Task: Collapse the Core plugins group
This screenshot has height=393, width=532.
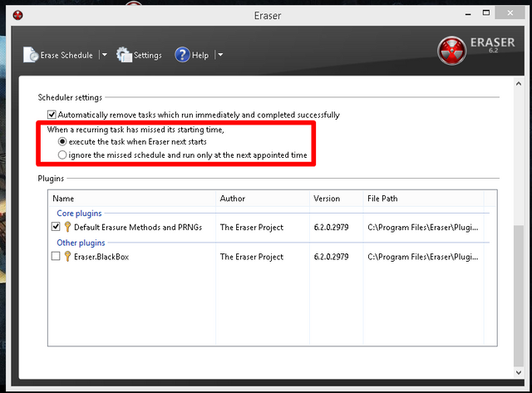Action: point(79,214)
